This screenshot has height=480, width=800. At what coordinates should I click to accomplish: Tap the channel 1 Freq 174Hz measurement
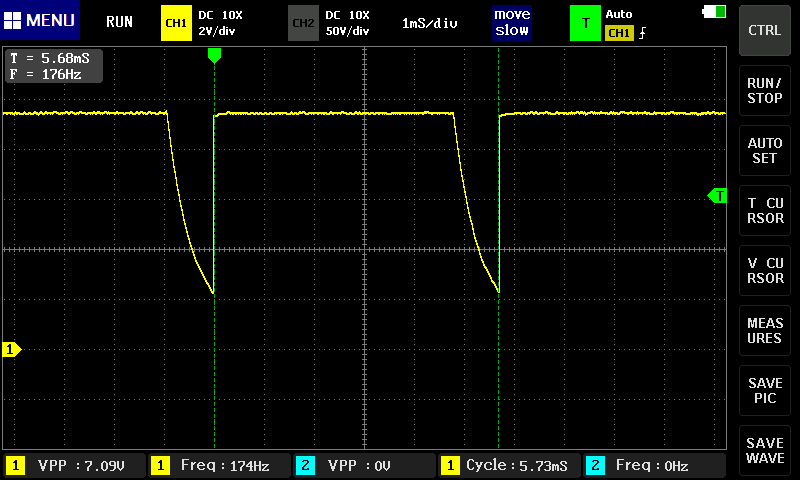[219, 465]
